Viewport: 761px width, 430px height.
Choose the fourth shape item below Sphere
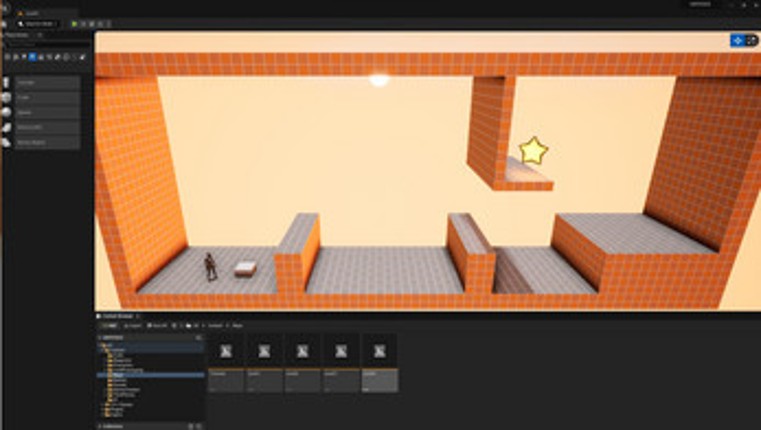tap(41, 128)
